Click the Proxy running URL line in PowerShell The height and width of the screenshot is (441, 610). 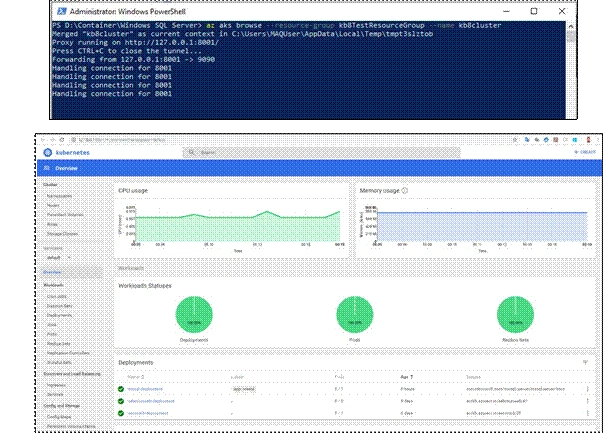coord(135,42)
